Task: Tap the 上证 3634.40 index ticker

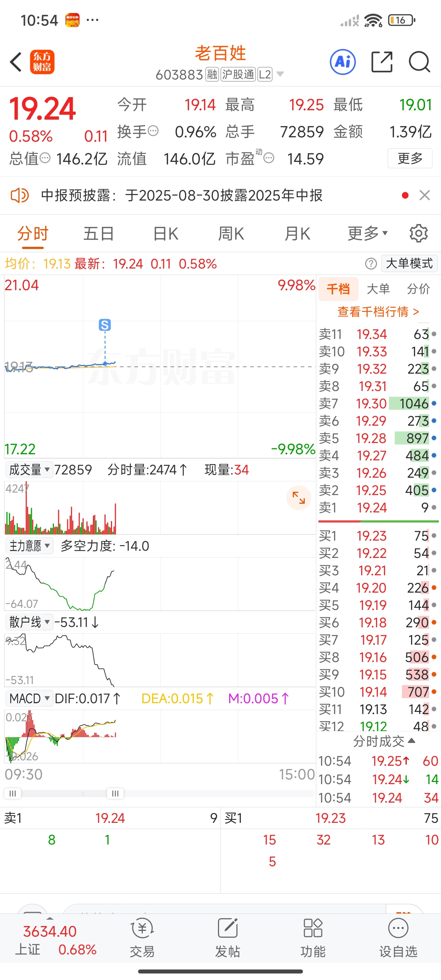Action: point(55,940)
